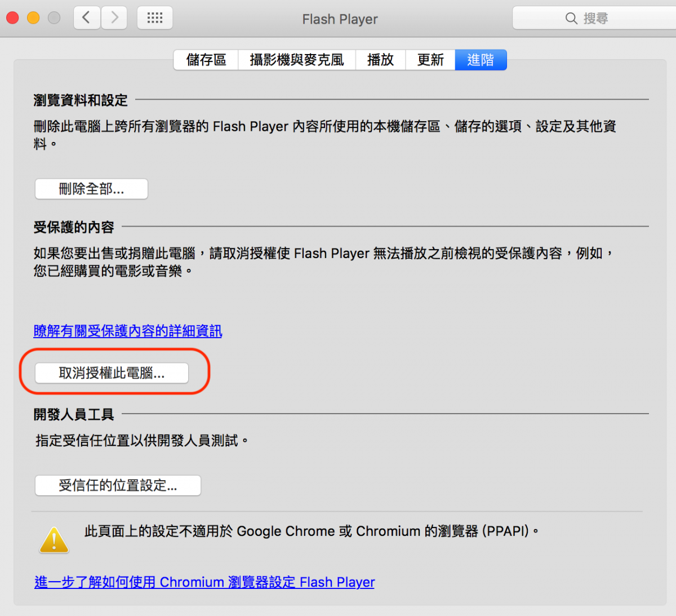This screenshot has width=676, height=616.
Task: Click the magnifier icon in search field
Action: click(571, 19)
